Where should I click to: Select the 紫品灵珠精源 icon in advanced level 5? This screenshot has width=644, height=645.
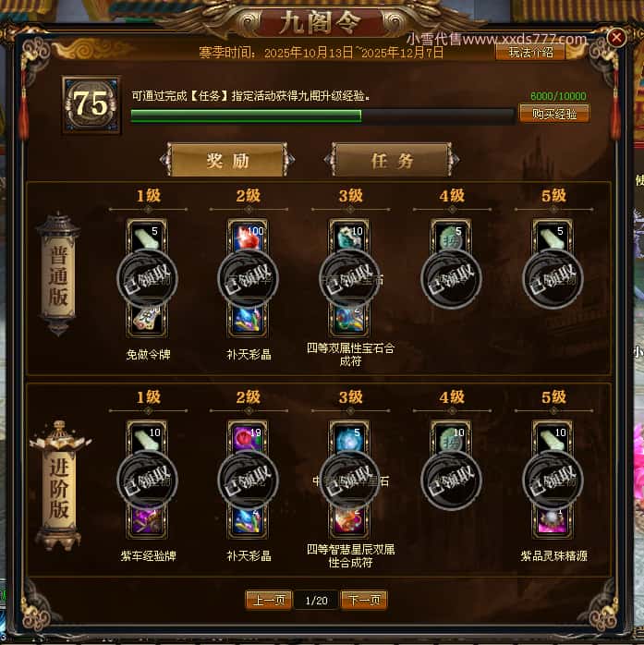(x=553, y=521)
